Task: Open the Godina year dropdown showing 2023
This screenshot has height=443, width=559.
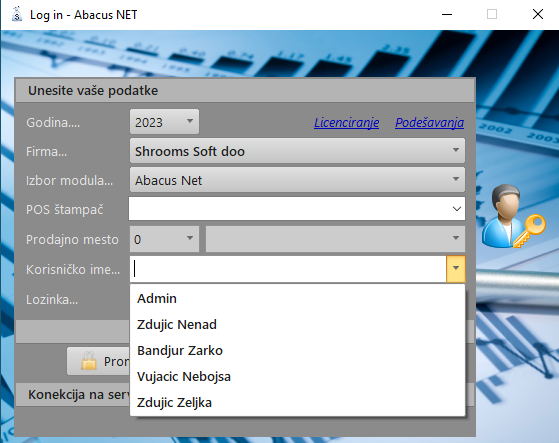Action: 164,122
